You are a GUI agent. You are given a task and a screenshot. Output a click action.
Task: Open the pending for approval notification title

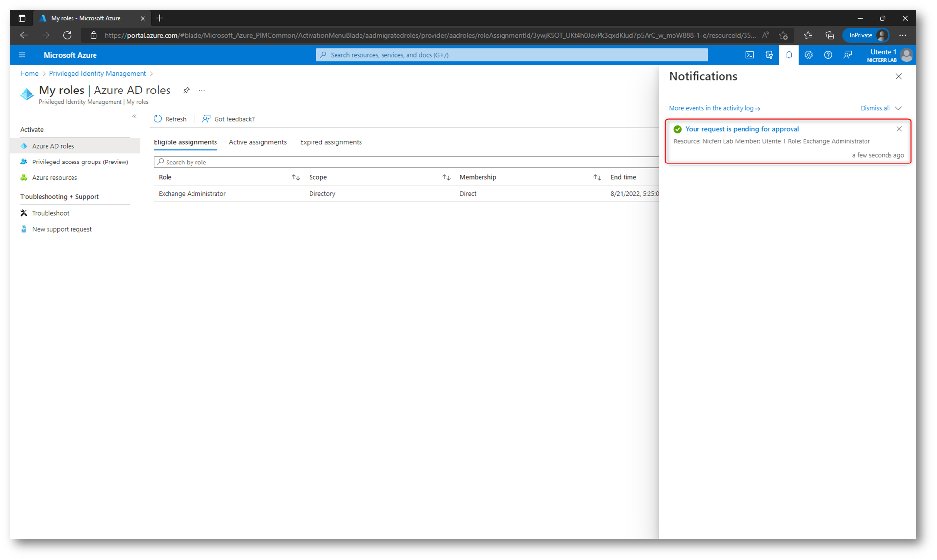click(x=742, y=129)
